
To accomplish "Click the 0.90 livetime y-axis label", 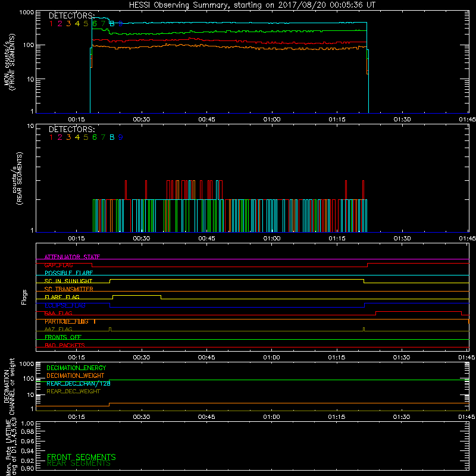I will coord(27,468).
